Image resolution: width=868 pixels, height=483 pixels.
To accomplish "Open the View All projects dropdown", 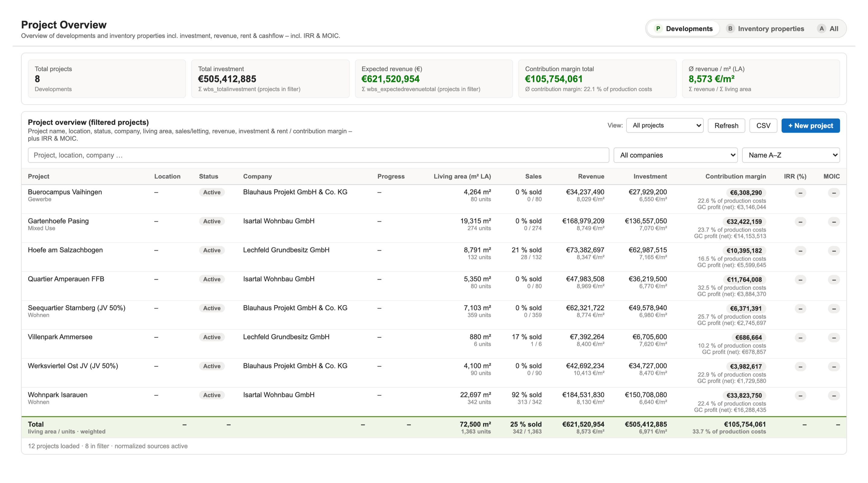I will (x=665, y=125).
